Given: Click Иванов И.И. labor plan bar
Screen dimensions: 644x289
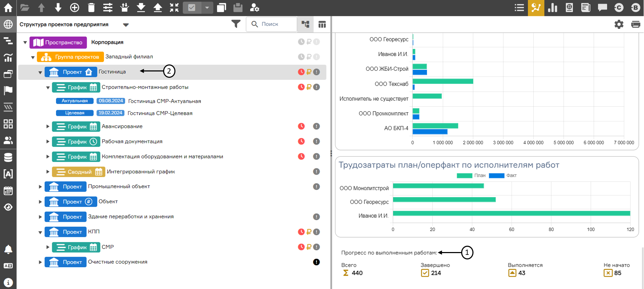Looking at the screenshot, I should 511,213.
